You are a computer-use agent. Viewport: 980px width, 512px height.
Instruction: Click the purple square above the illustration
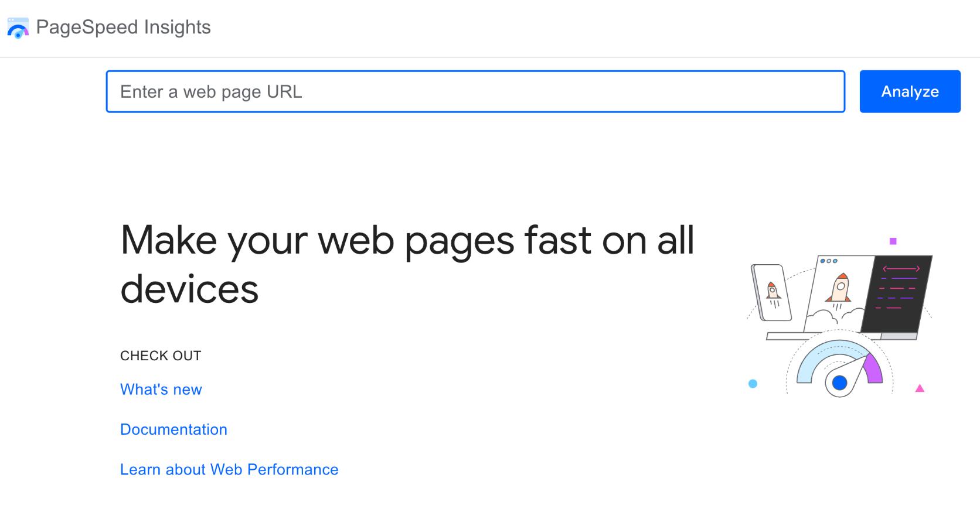pos(893,240)
